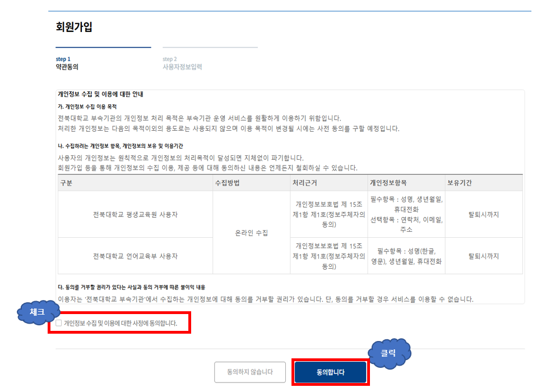Select the step 2 사용자정보입력 tab
The image size is (537, 392).
(210, 59)
